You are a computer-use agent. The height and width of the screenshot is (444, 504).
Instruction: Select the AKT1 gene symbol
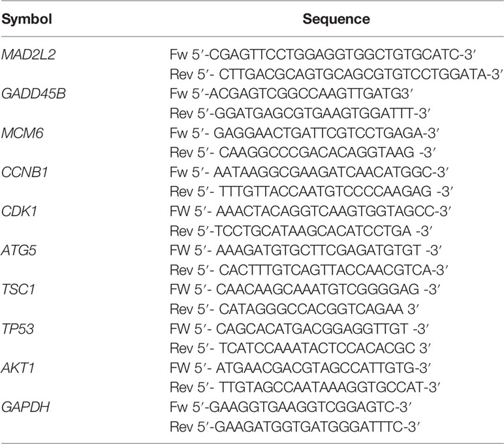[x=18, y=368]
